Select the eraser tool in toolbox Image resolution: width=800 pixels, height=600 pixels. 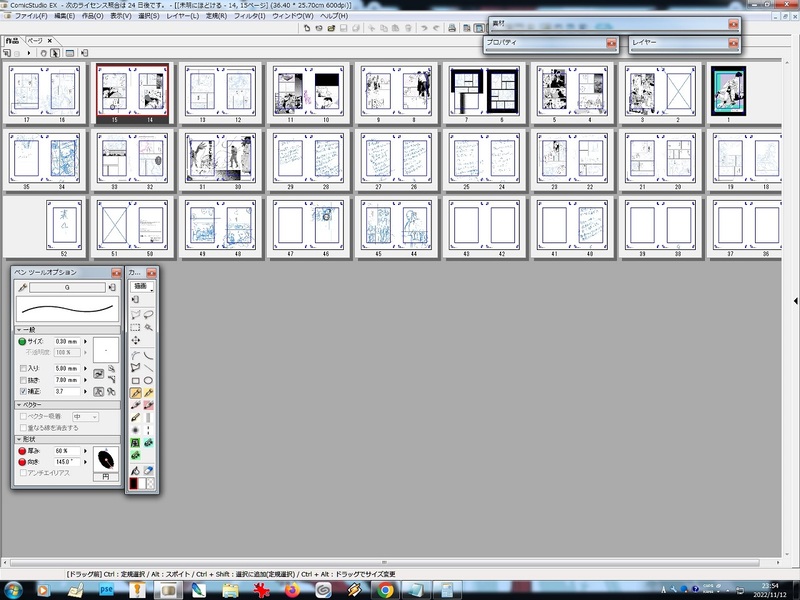(148, 470)
